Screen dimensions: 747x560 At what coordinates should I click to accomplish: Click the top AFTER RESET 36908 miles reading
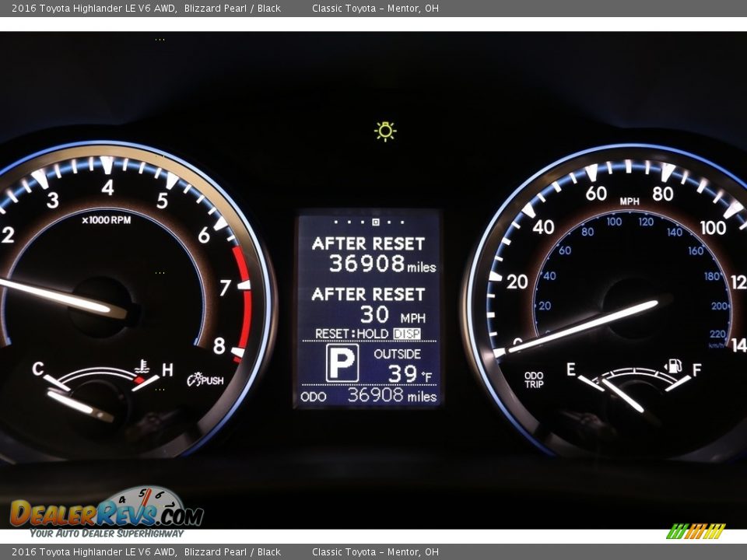369,254
